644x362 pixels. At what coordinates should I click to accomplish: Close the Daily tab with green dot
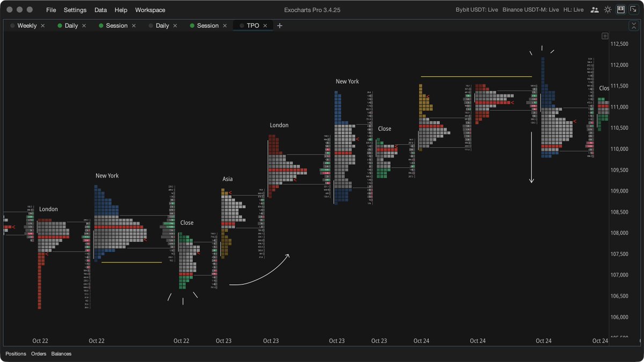pos(84,26)
